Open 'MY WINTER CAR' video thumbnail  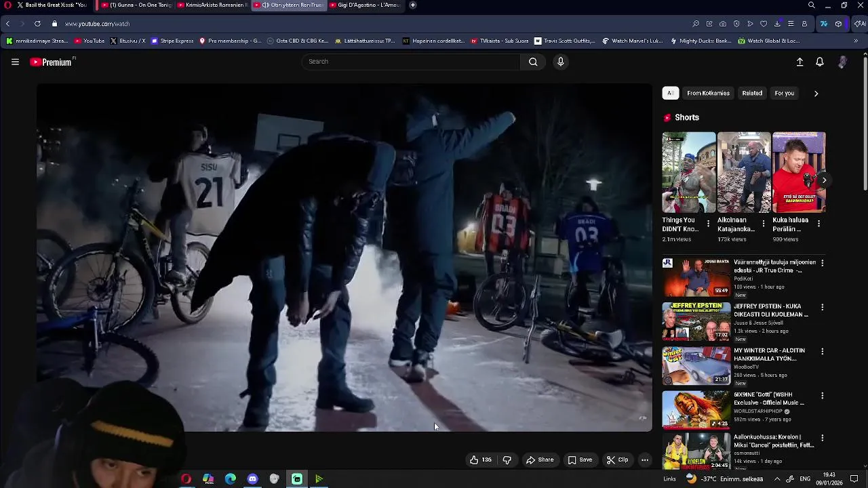coord(696,365)
